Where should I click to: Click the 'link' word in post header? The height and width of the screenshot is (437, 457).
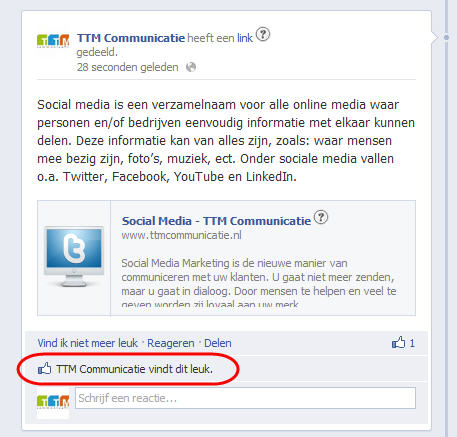point(245,38)
